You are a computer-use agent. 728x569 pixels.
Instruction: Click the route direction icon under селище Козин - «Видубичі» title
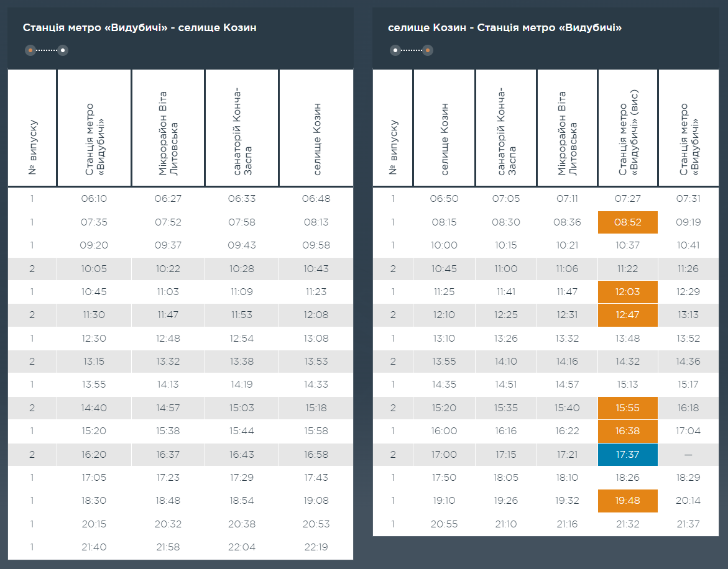pos(411,50)
